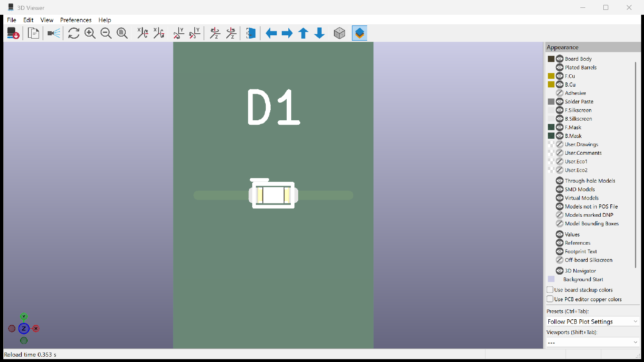Pan board down with blue arrow
644x362 pixels.
(320, 33)
